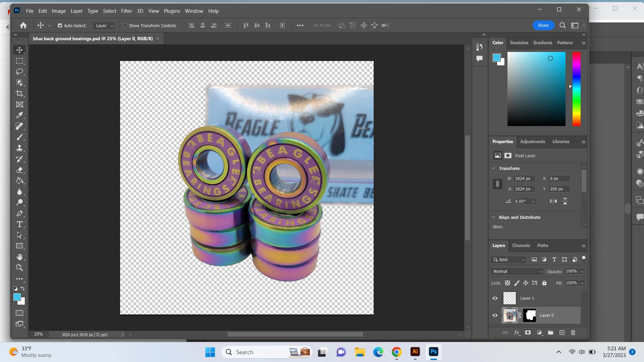Enable Show Transform Controls checkbox
This screenshot has height=362, width=644.
click(x=125, y=25)
